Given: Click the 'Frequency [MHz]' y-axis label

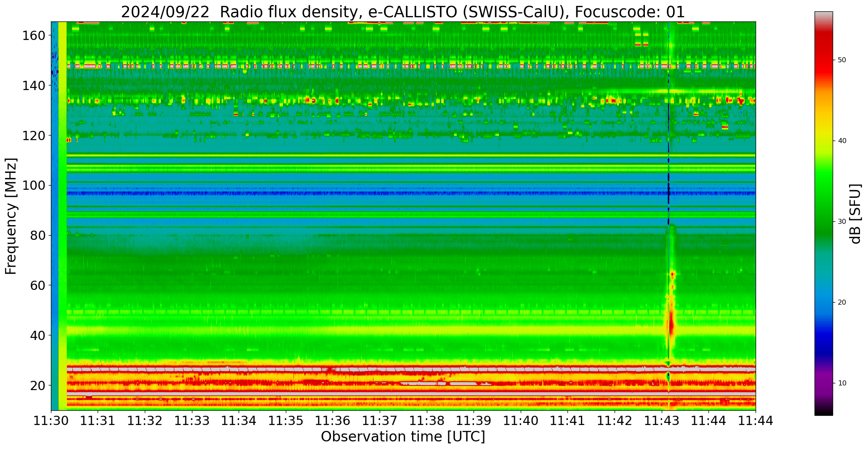Looking at the screenshot, I should [11, 216].
